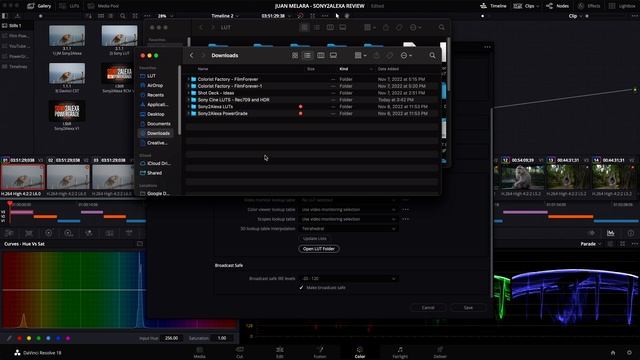The image size is (640, 360).
Task: Open the Scopes lookup table dropdown
Action: [349, 219]
